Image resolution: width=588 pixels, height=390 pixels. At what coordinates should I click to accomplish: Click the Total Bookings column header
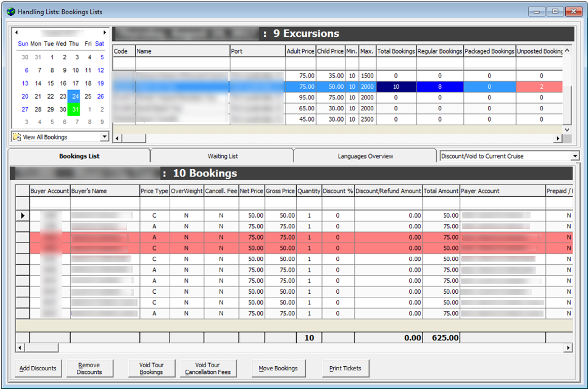tap(396, 51)
